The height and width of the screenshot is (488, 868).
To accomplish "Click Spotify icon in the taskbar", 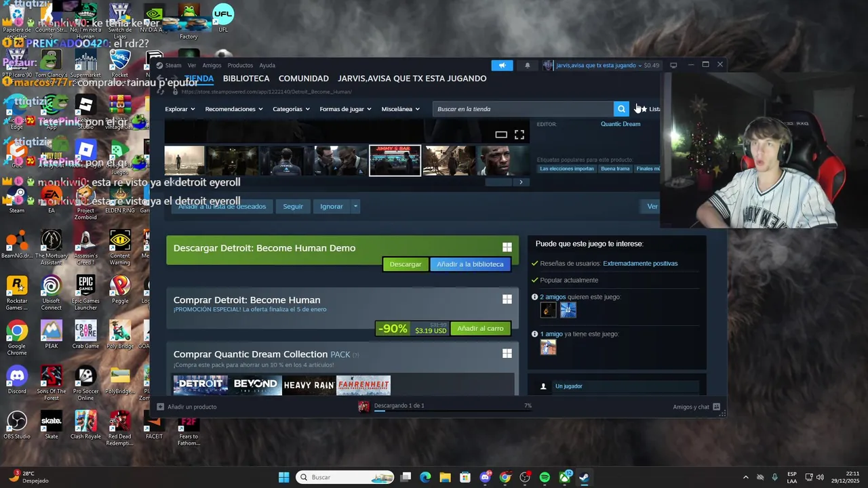I will point(545,477).
